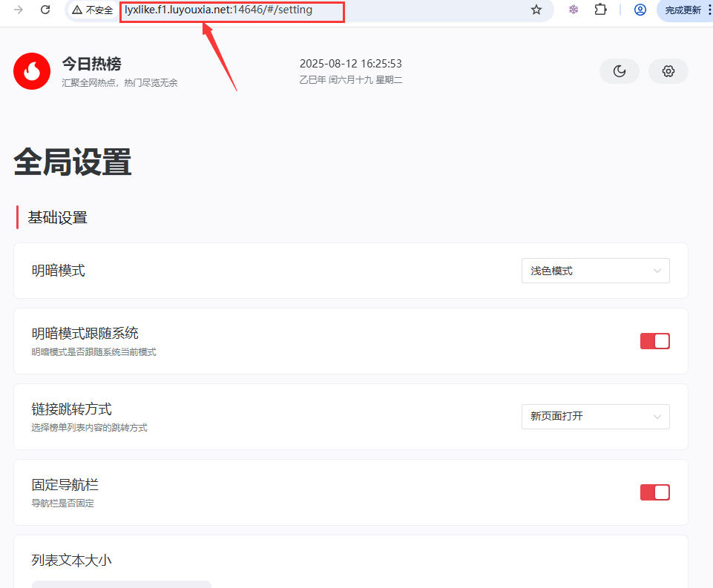Click the 链接跳转方式 setting label
This screenshot has height=588, width=713.
tap(71, 409)
